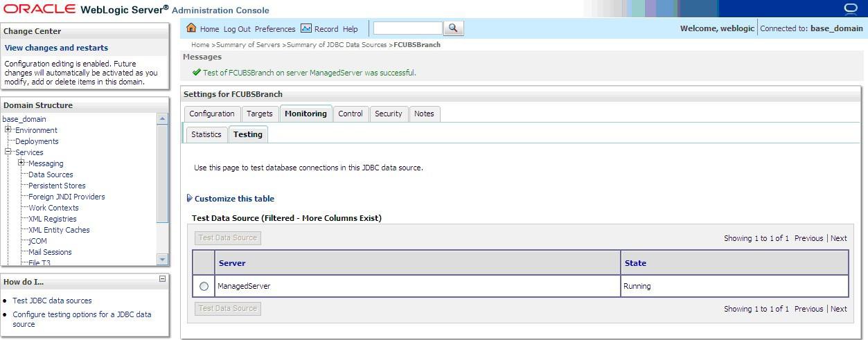Screen dimensions: 868x340
Task: Click the upper Next pagination link
Action: coord(838,238)
